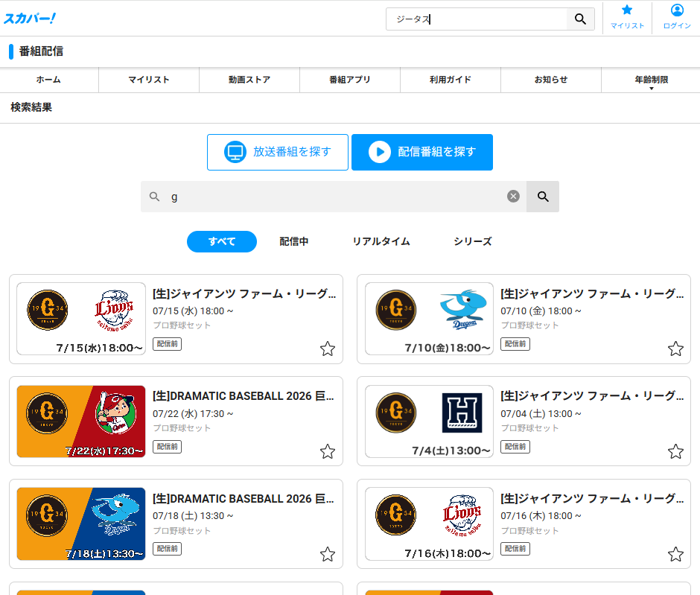Open the farm league title dated 07/16
Viewport: 700px width, 595px height.
pos(592,499)
